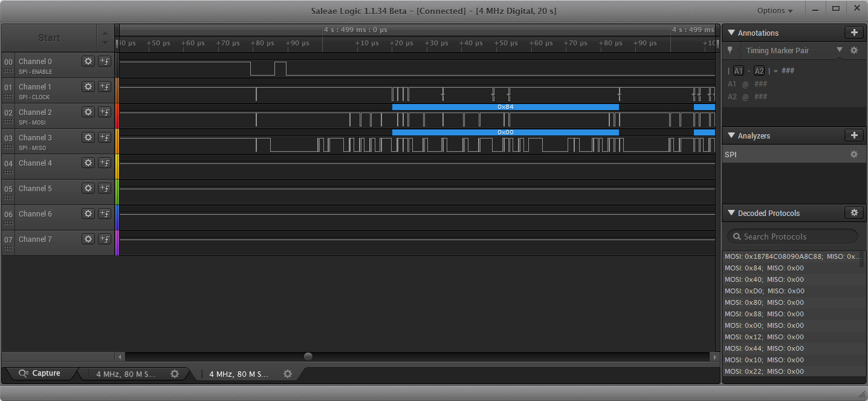This screenshot has height=401, width=868.
Task: Set trigger on Channel 2
Action: [105, 112]
